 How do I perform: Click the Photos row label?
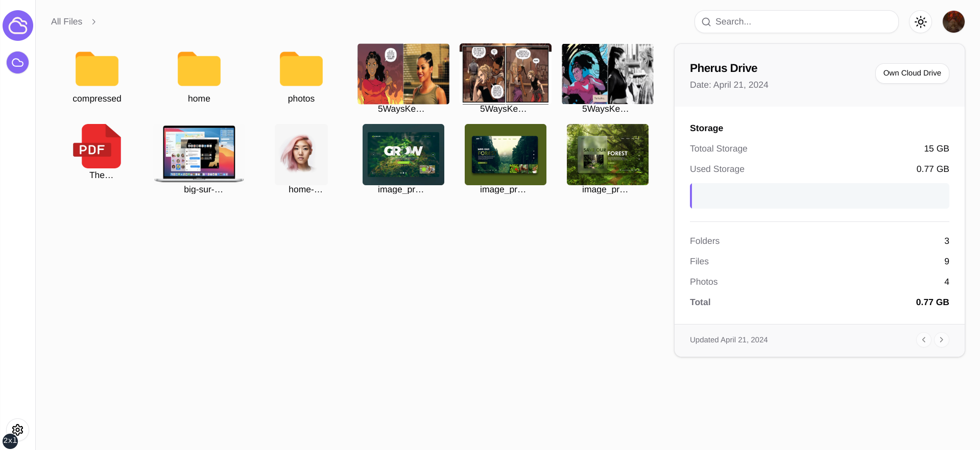(704, 282)
